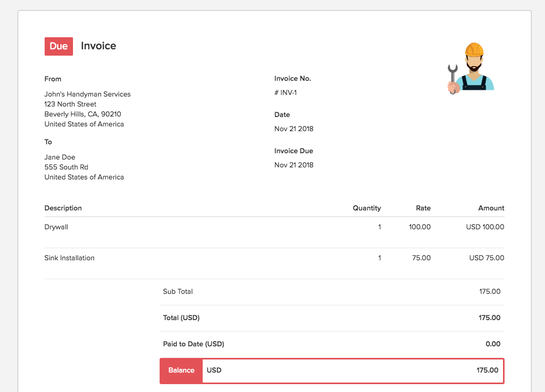
Task: Click the 0.00 paid to date value
Action: point(493,344)
